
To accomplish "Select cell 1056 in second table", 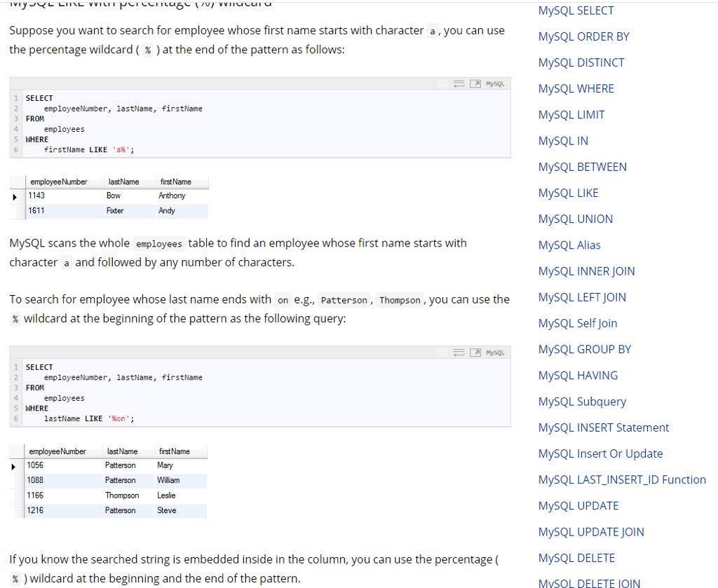I will (x=35, y=465).
